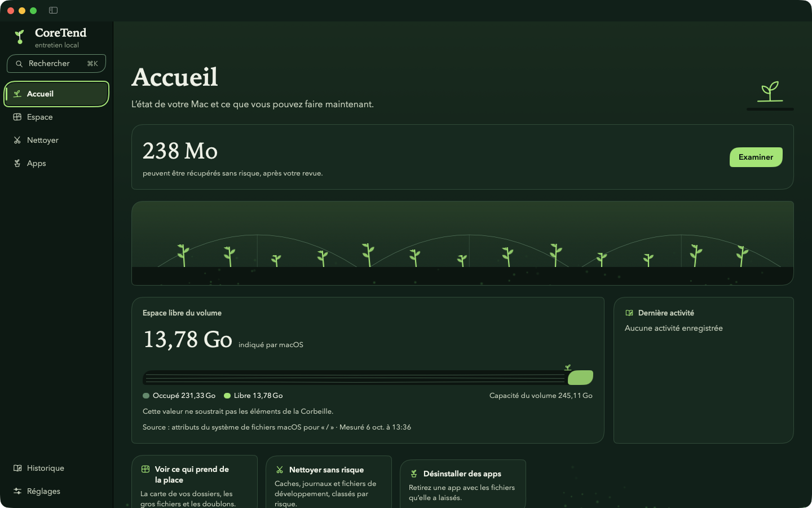The image size is (812, 508).
Task: Click Aucune activité enregistrée text
Action: click(674, 328)
